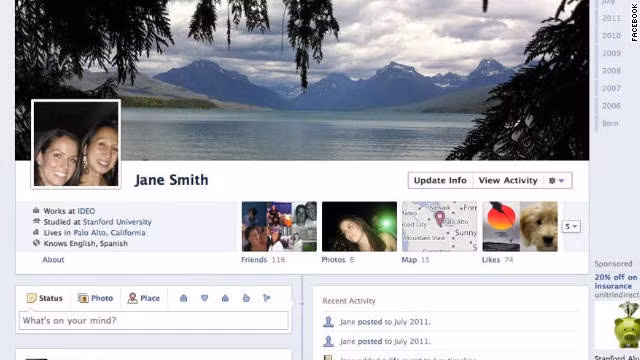Jump to 2010 on the timeline
The height and width of the screenshot is (360, 640).
(611, 36)
